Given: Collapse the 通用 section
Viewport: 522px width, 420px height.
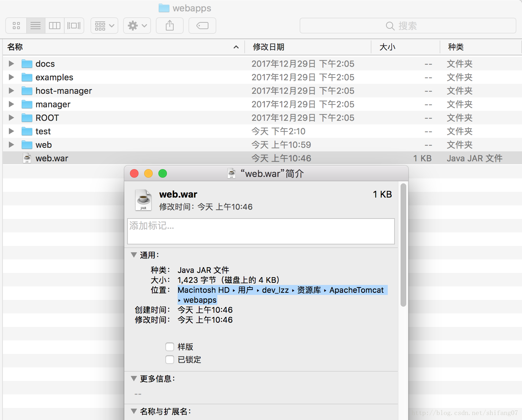Looking at the screenshot, I should click(134, 255).
